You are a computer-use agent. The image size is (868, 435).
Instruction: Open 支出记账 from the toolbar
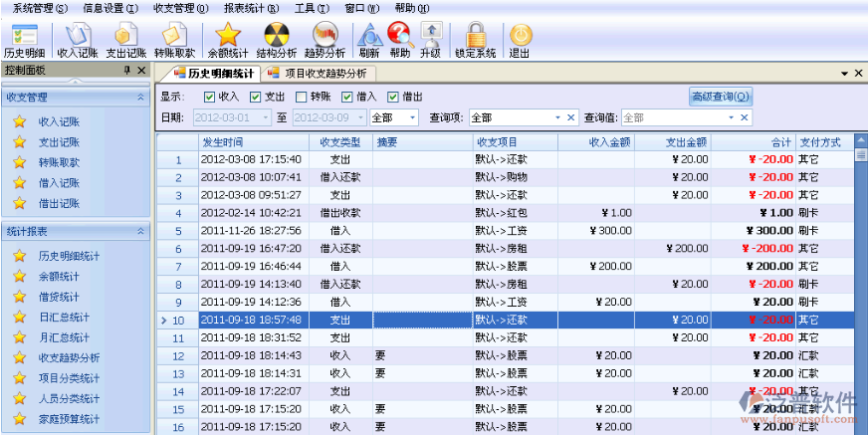pyautogui.click(x=125, y=39)
